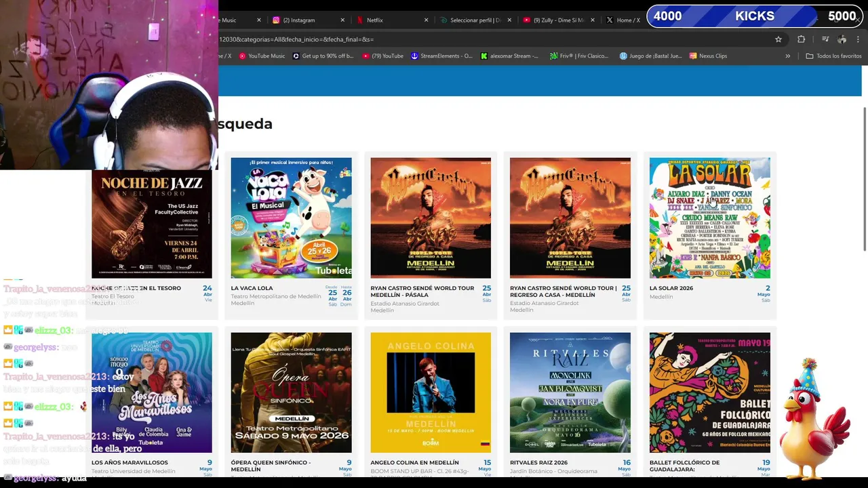868x488 pixels.
Task: Open the browser extensions puzzle icon
Action: point(801,39)
